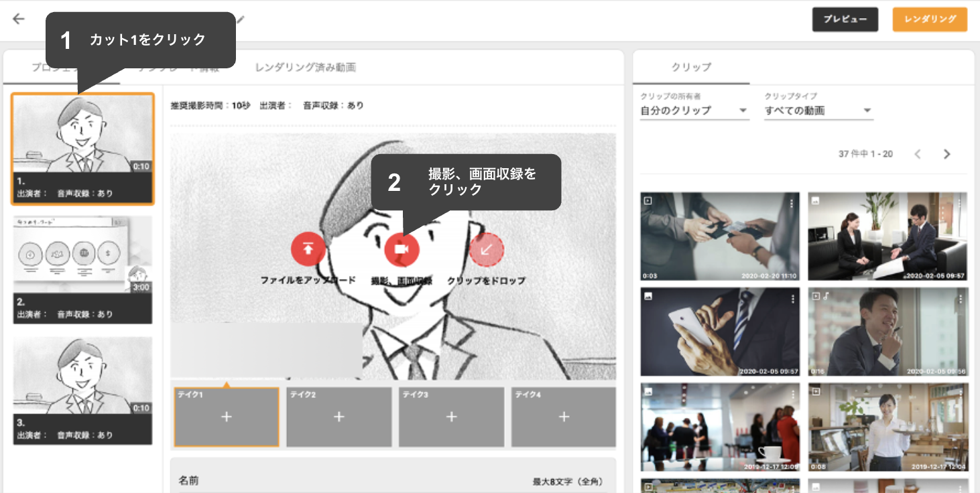This screenshot has width=980, height=493.
Task: Open three-dot menu on waitress clip
Action: pyautogui.click(x=961, y=395)
